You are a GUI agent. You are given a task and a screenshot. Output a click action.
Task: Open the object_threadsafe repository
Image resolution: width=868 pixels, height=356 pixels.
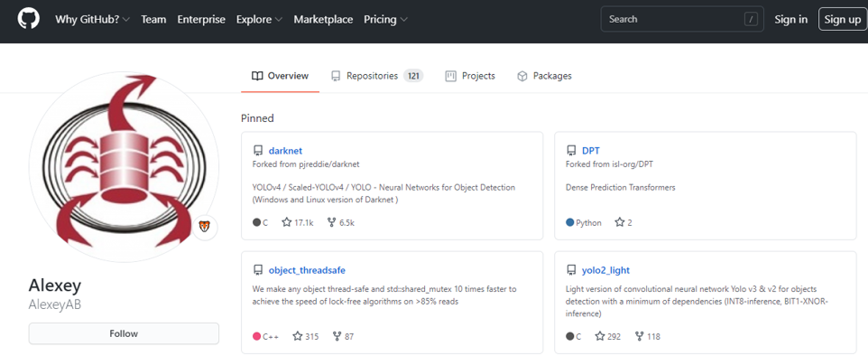[x=308, y=270]
